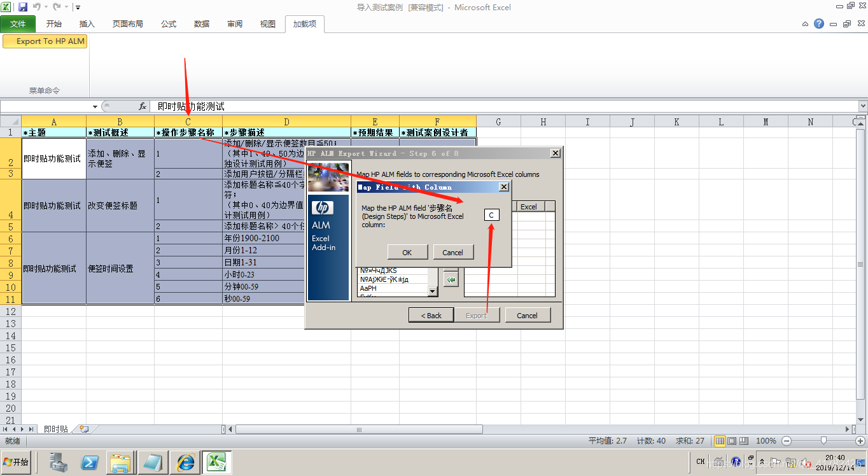Click the Undo arrow icon
The width and height of the screenshot is (868, 476).
(37, 7)
